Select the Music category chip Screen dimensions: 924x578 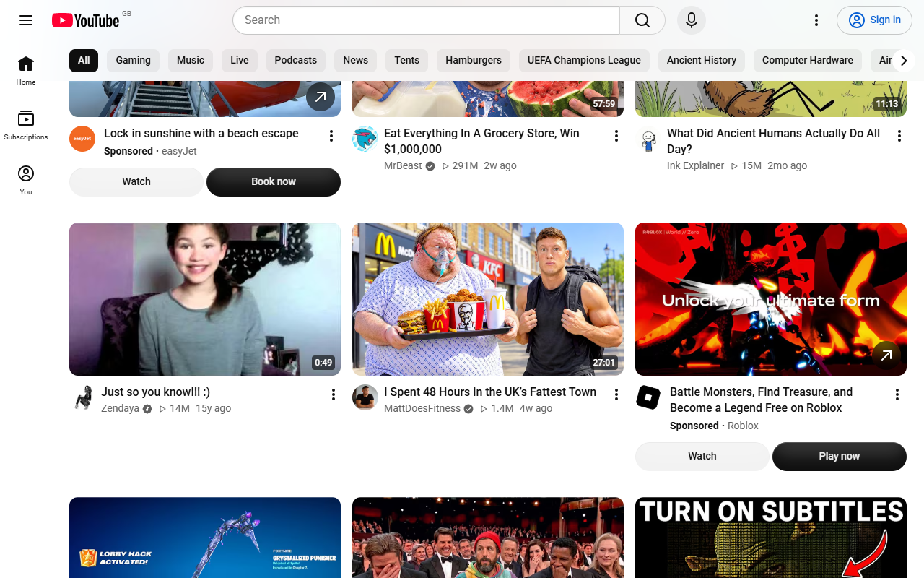pos(191,61)
